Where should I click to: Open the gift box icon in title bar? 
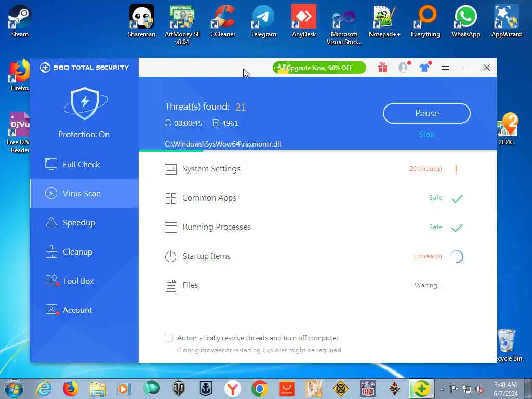[x=382, y=68]
